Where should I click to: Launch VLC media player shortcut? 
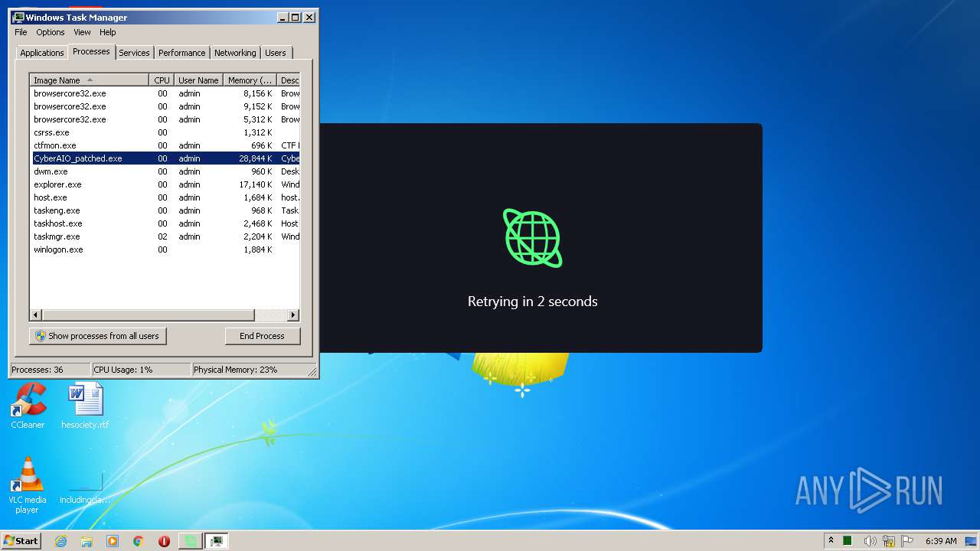28,485
